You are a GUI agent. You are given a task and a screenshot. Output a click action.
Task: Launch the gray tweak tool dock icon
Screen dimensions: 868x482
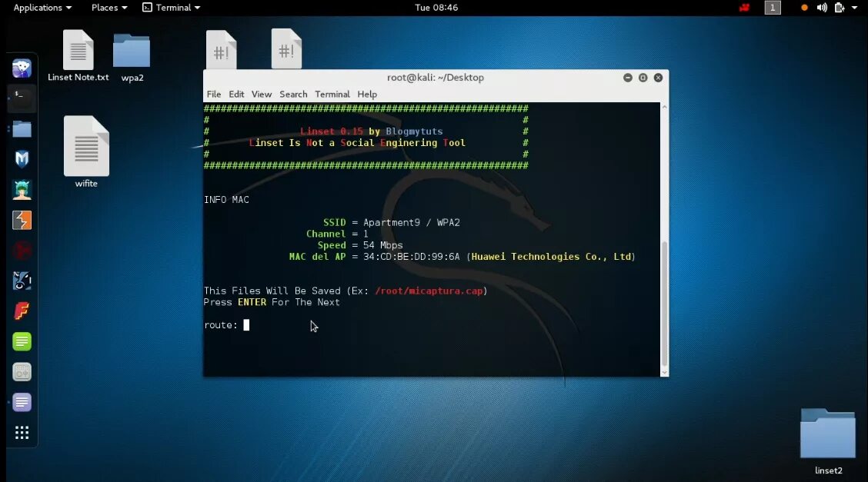coord(22,372)
